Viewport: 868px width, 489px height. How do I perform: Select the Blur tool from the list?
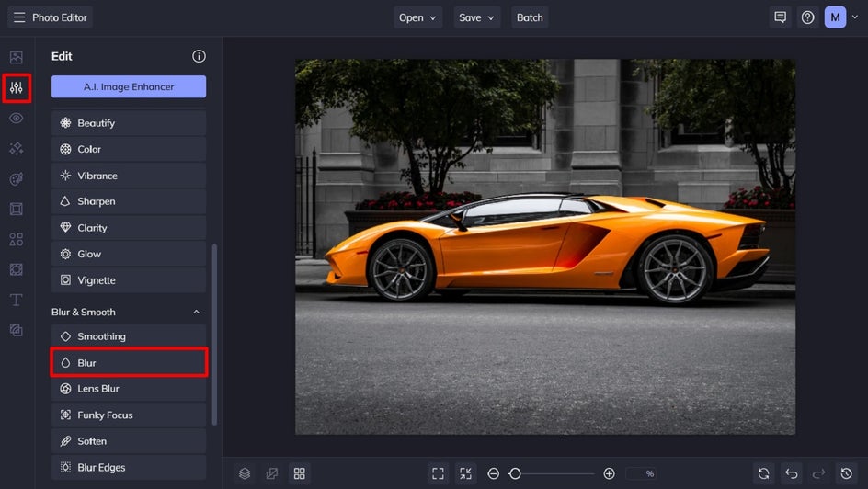coord(129,363)
